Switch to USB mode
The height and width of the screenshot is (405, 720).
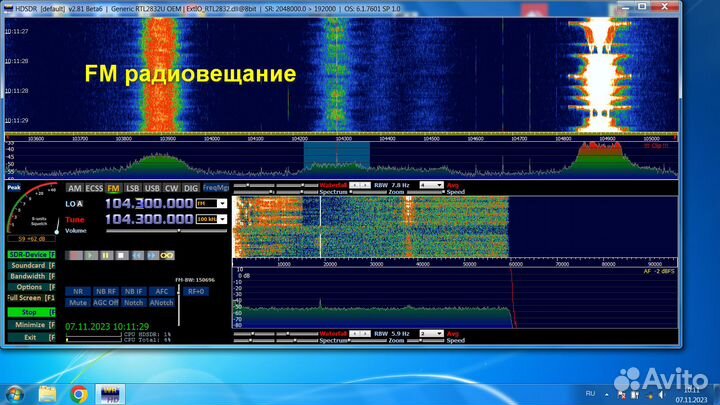[152, 188]
